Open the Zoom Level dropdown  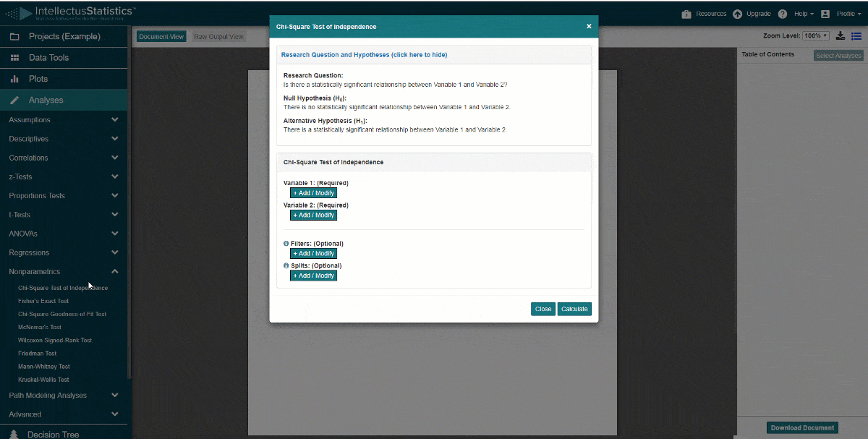816,35
